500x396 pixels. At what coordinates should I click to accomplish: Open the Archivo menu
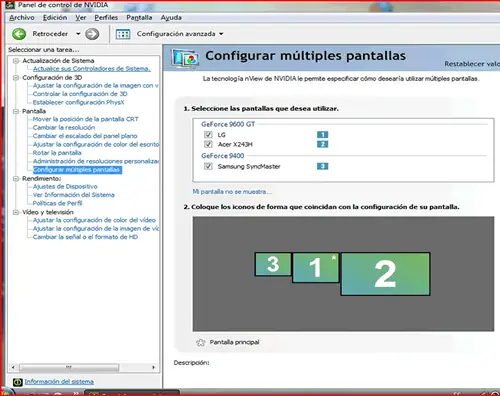coord(22,18)
